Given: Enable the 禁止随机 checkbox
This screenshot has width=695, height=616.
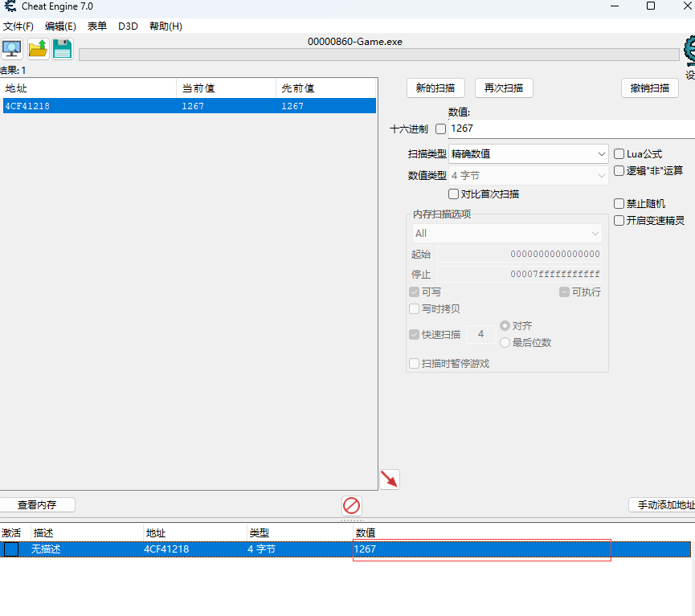Looking at the screenshot, I should (x=619, y=204).
